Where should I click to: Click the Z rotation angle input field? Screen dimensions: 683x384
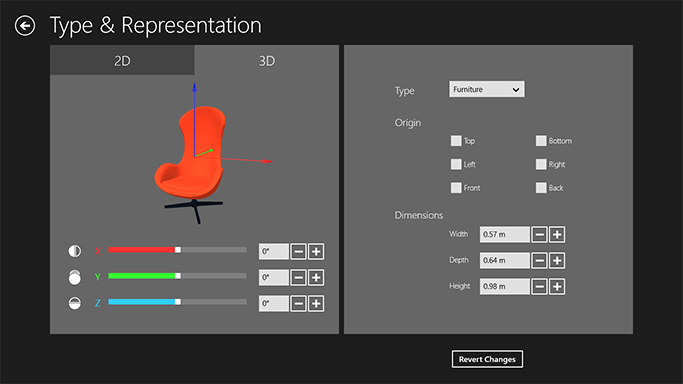pyautogui.click(x=274, y=303)
